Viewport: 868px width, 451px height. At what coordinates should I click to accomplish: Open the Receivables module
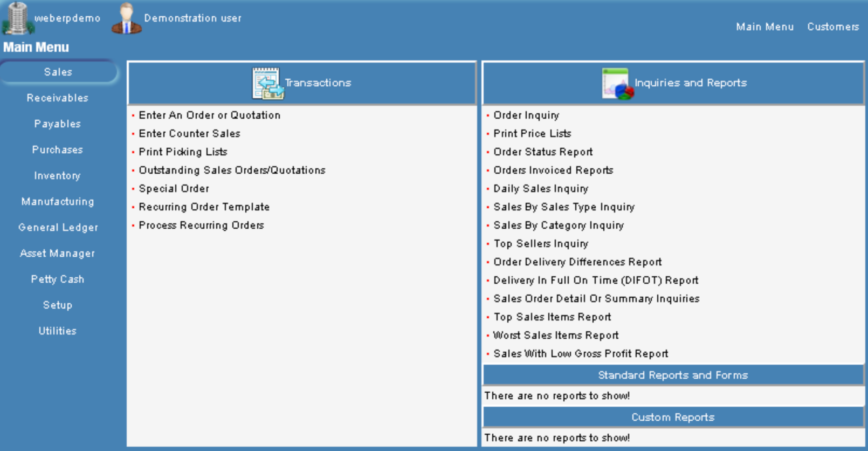[x=58, y=98]
